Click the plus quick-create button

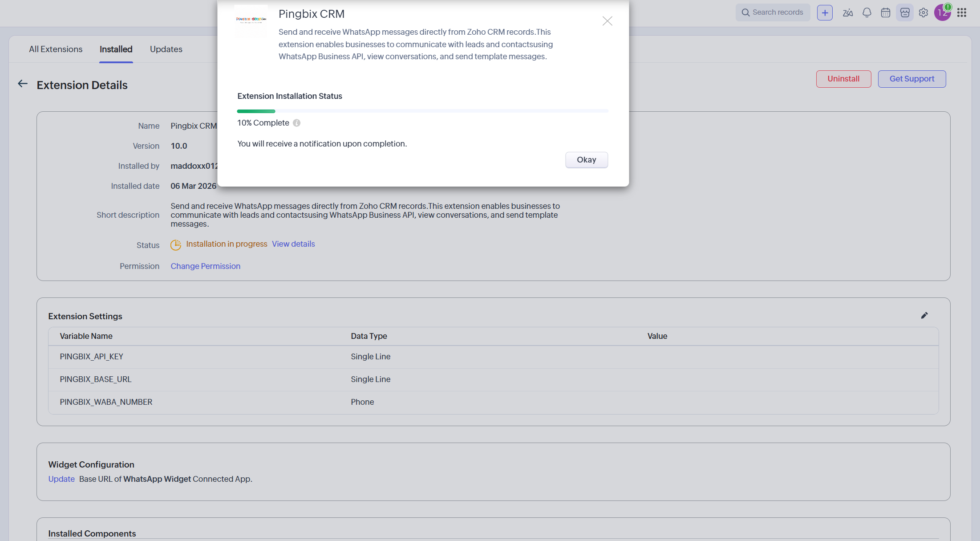tap(825, 13)
